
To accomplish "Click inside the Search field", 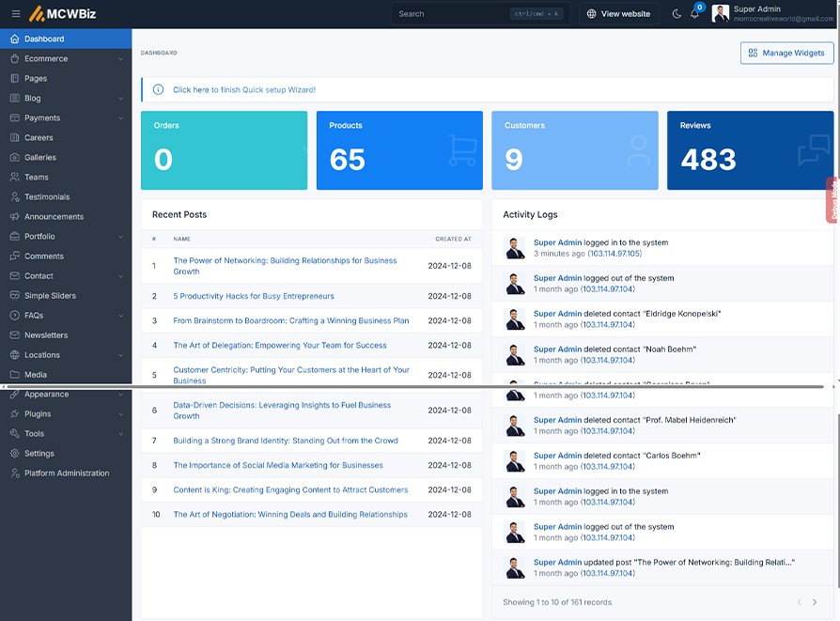I will [451, 14].
